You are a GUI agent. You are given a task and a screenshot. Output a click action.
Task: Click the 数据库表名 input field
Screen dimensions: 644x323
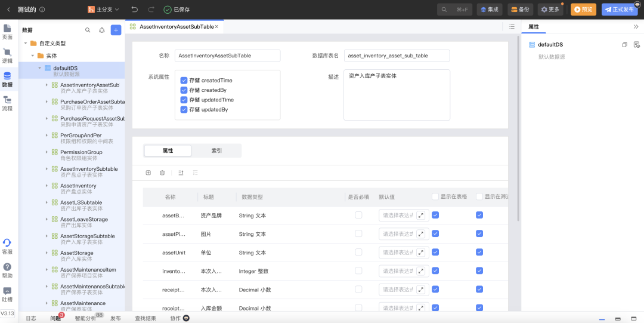(x=397, y=56)
